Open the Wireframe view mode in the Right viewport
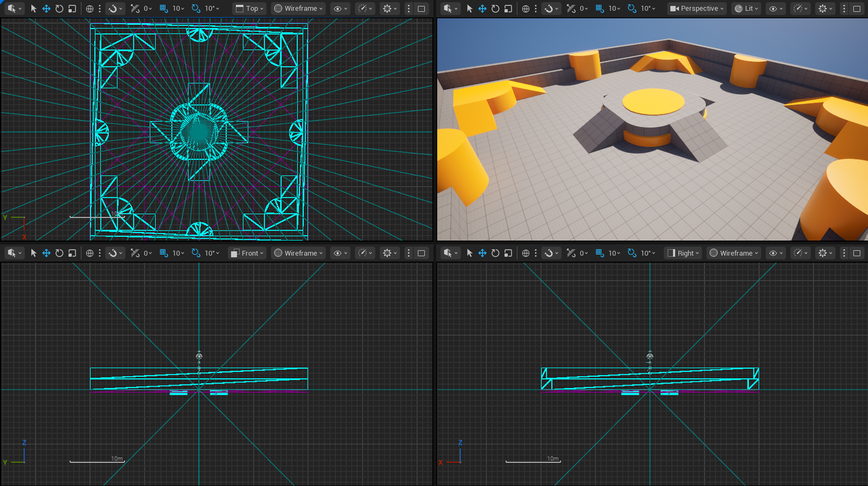The width and height of the screenshot is (868, 486). pos(734,253)
